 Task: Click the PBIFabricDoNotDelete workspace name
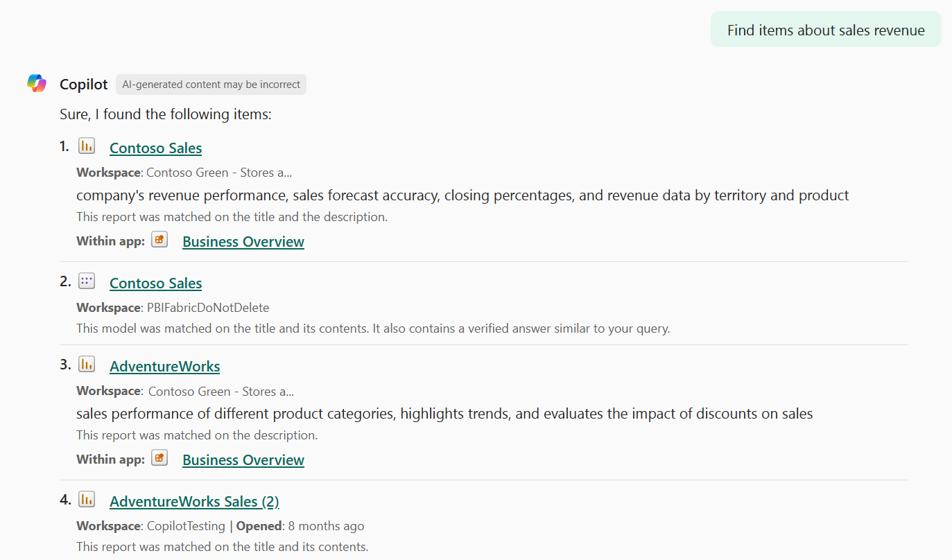208,307
